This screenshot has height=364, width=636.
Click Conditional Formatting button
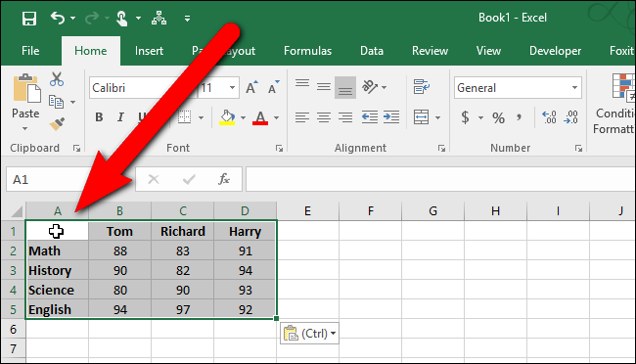(615, 104)
